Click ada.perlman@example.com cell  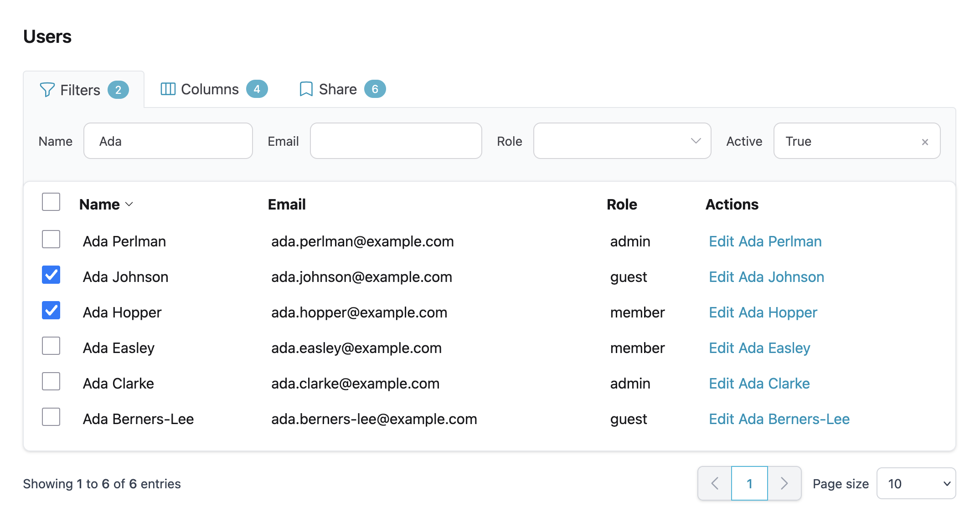(x=363, y=241)
